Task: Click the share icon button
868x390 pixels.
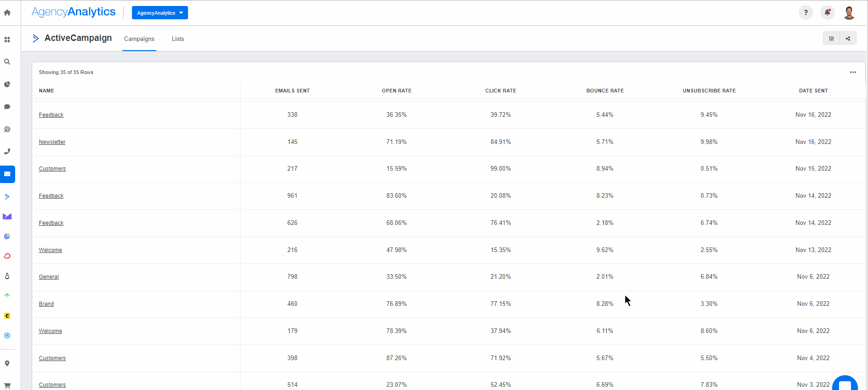Action: pos(848,39)
